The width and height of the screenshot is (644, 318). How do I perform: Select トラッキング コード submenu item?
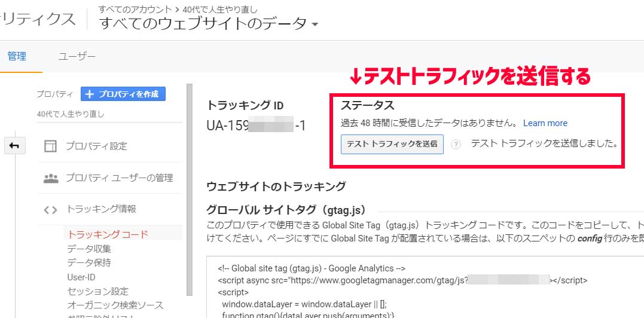(x=108, y=234)
